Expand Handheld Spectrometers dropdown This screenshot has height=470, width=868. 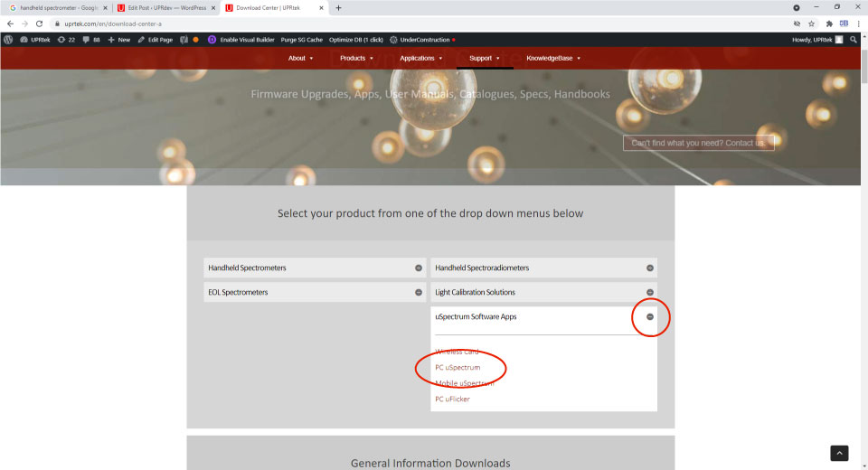[315, 268]
